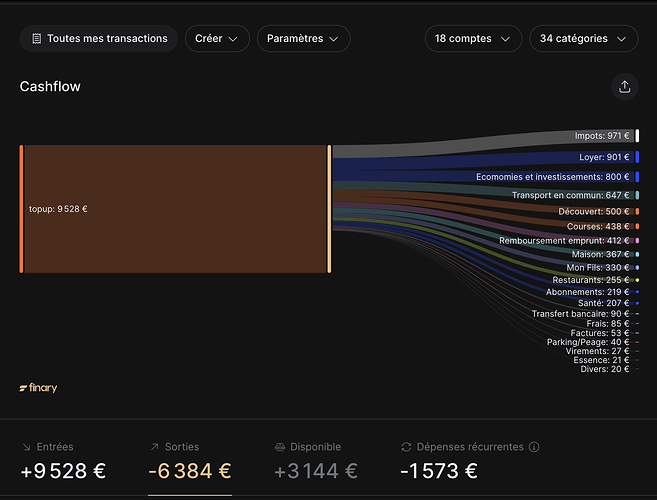Click the Impots: 971 € label

(602, 135)
